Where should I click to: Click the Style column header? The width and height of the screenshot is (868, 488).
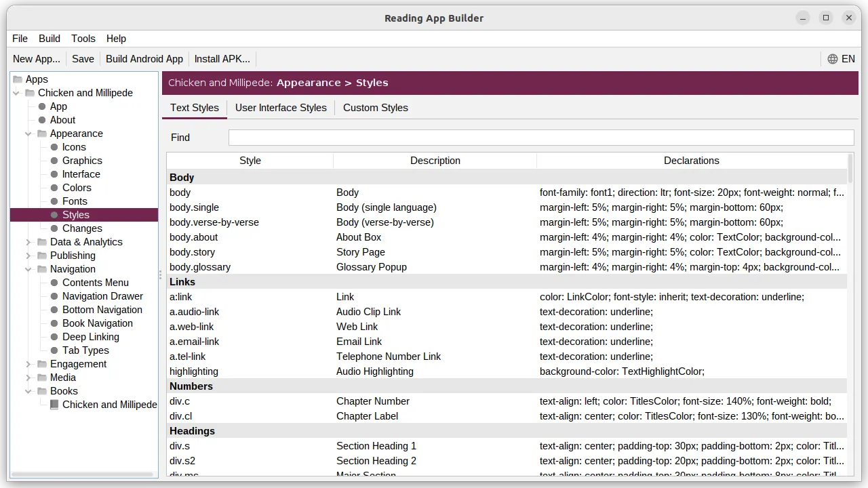pyautogui.click(x=250, y=161)
